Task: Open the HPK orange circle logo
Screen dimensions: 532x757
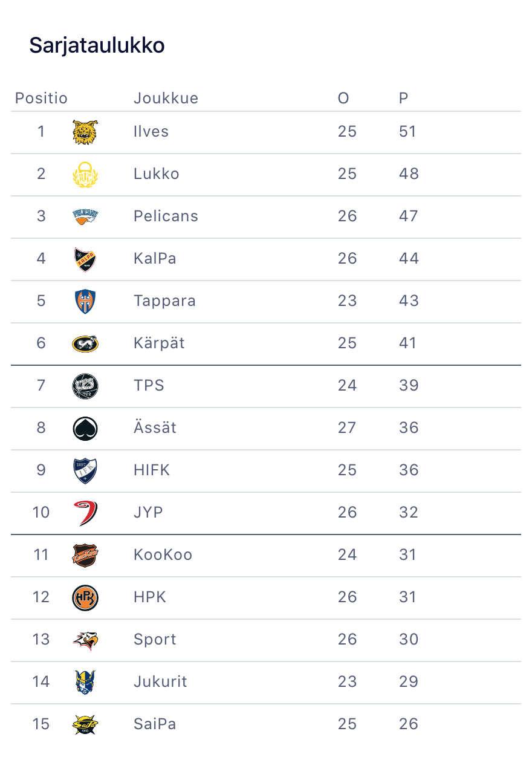Action: (85, 597)
